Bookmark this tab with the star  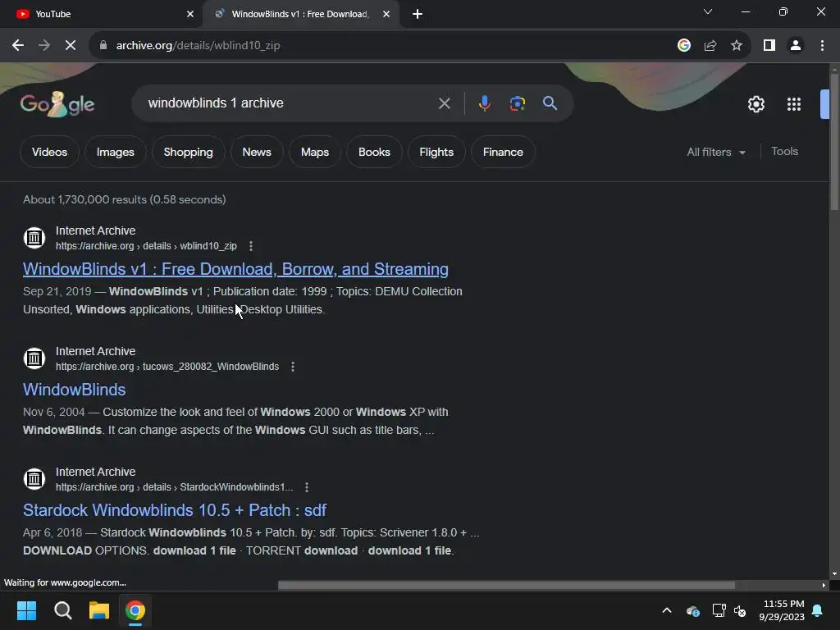(x=737, y=46)
